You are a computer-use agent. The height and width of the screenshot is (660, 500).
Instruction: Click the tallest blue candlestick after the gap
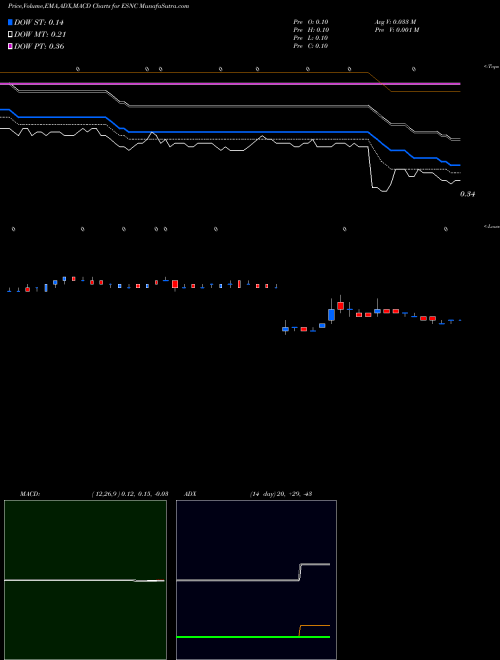332,315
